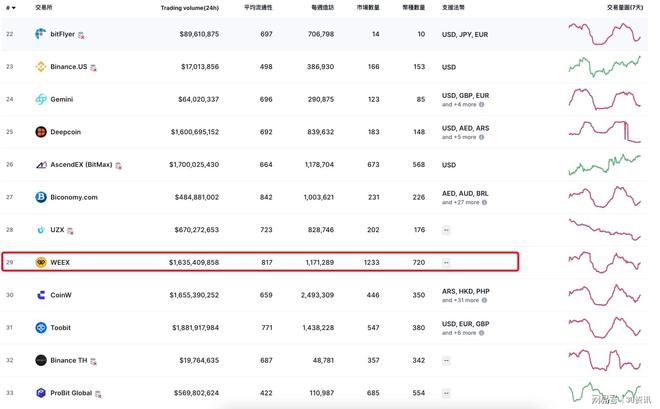Sort by the Trading volume(24h) column header
660x409 pixels.
click(x=190, y=8)
